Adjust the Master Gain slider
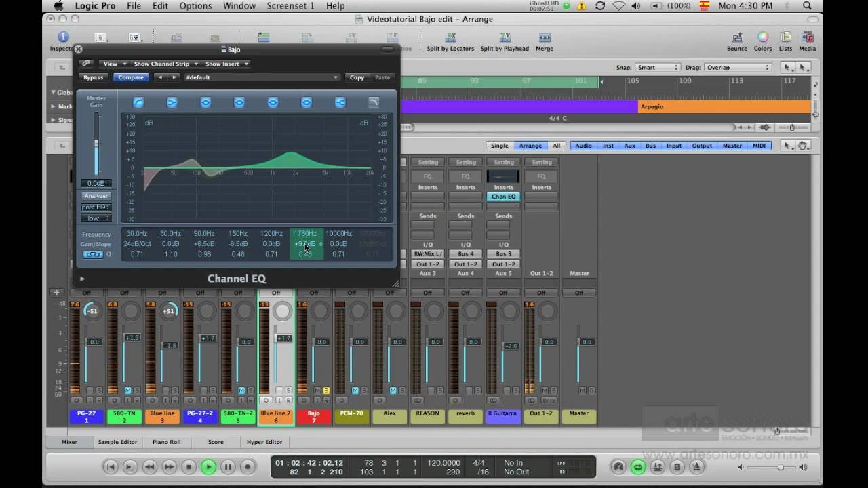The height and width of the screenshot is (488, 868). [x=96, y=143]
